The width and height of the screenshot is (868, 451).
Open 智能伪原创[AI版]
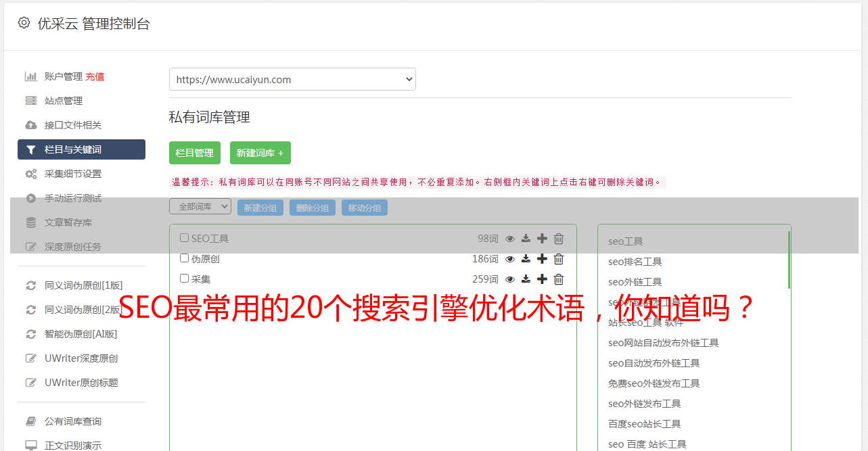pyautogui.click(x=81, y=334)
